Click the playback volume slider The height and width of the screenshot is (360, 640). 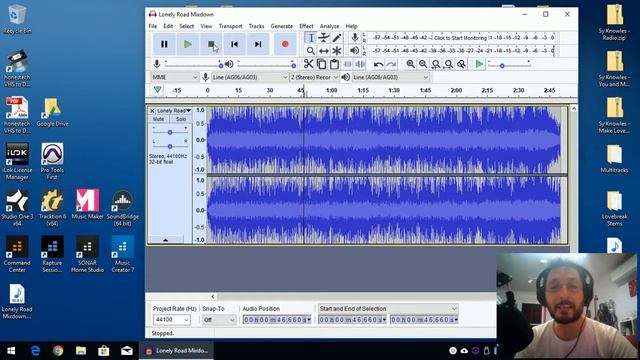tap(266, 64)
